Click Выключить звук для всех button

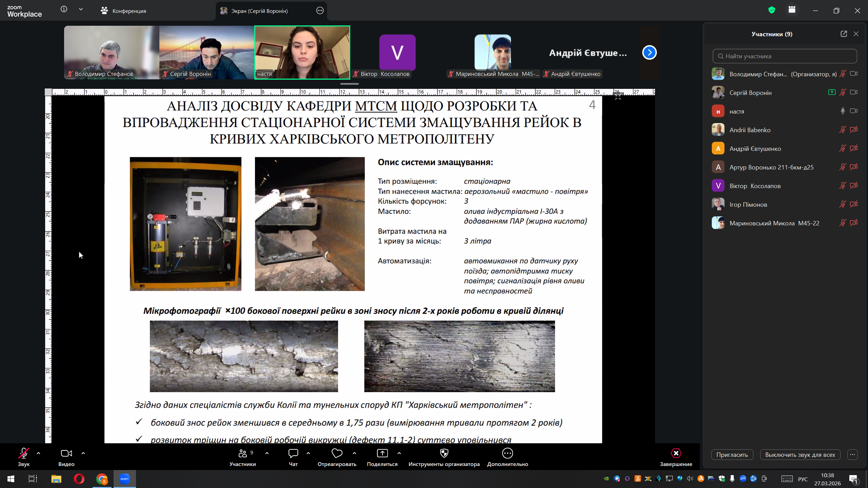click(x=800, y=455)
